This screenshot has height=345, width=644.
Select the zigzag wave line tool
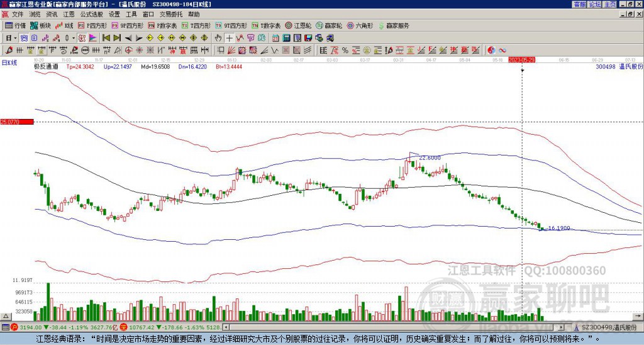pos(274,50)
